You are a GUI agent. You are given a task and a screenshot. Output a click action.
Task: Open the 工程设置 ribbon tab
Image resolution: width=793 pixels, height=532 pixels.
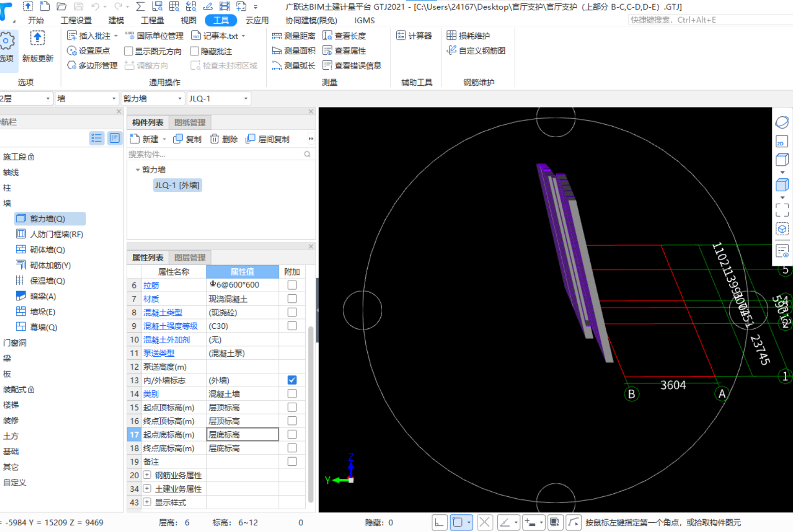[x=76, y=20]
